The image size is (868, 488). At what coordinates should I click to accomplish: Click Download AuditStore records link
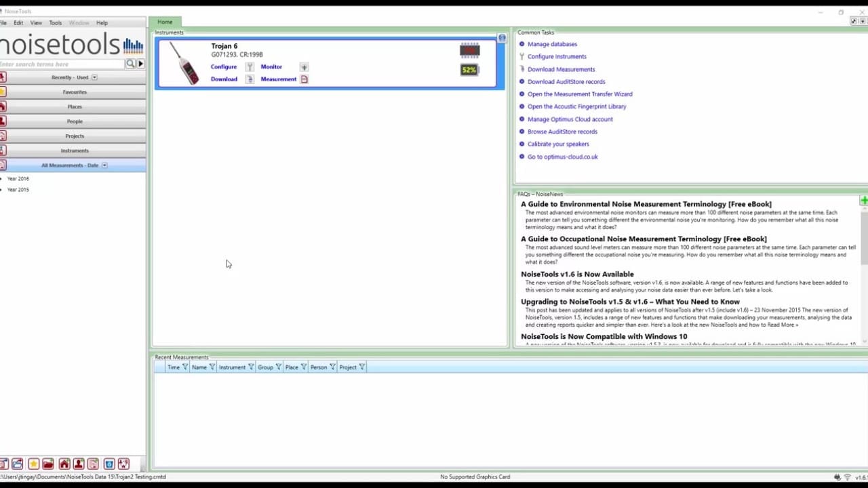(566, 82)
